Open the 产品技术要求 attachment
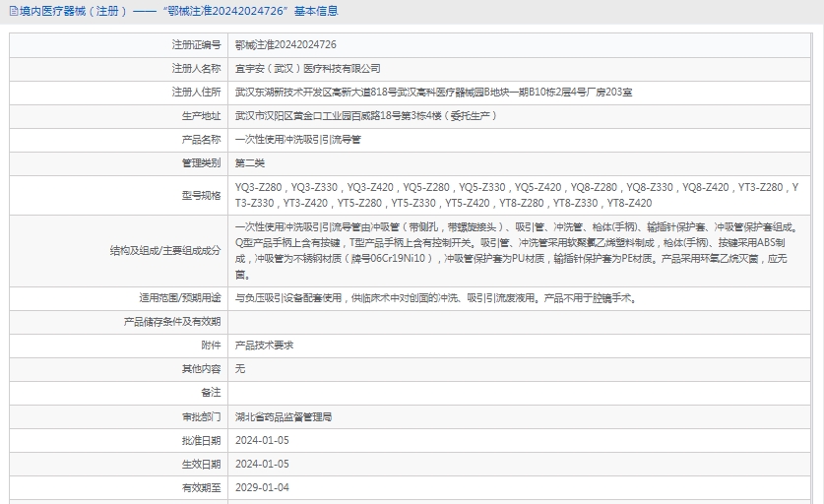Viewport: 824px width, 504px height. pos(264,346)
